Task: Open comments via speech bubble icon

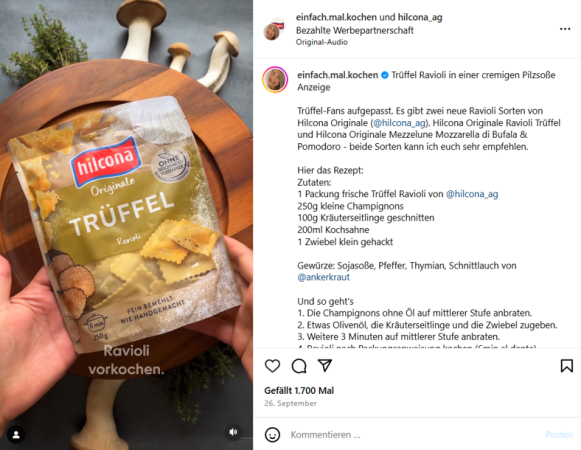Action: coord(299,366)
